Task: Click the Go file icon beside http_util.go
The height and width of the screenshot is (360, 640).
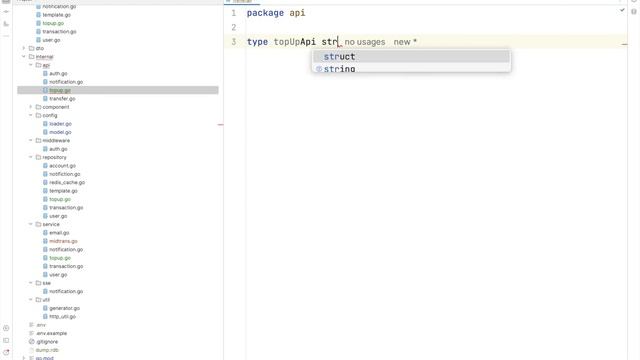Action: (45, 316)
